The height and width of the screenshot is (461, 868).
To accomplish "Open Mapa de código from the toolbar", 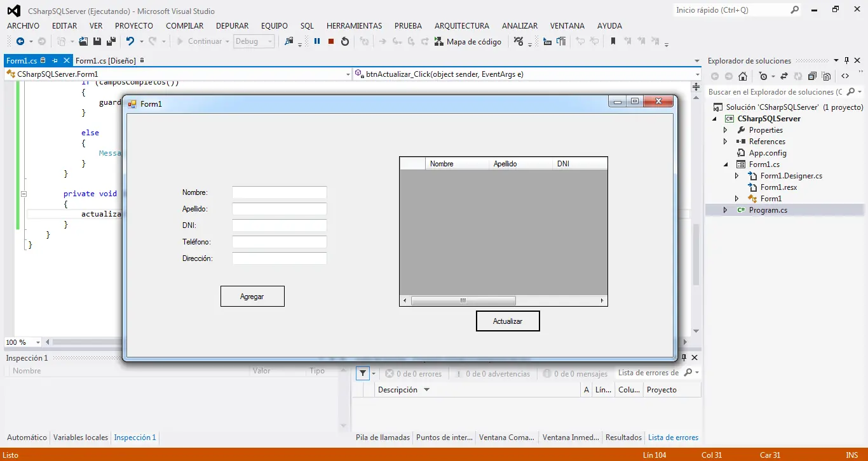I will [x=468, y=41].
